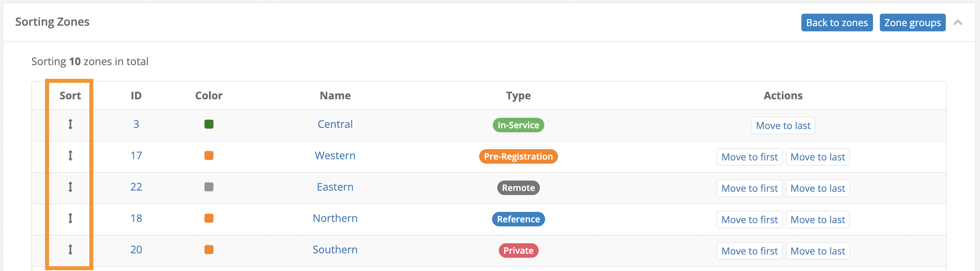
Task: Click the sort handle for Southern zone
Action: pos(70,250)
